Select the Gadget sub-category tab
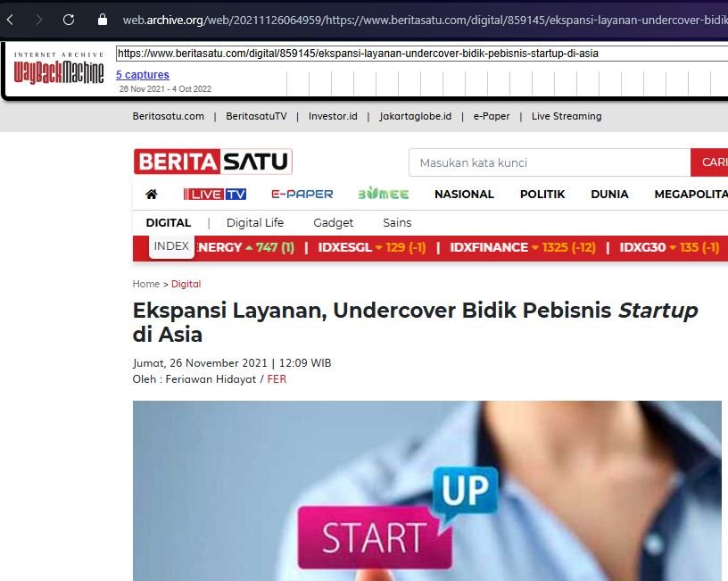Image resolution: width=728 pixels, height=581 pixels. click(334, 222)
